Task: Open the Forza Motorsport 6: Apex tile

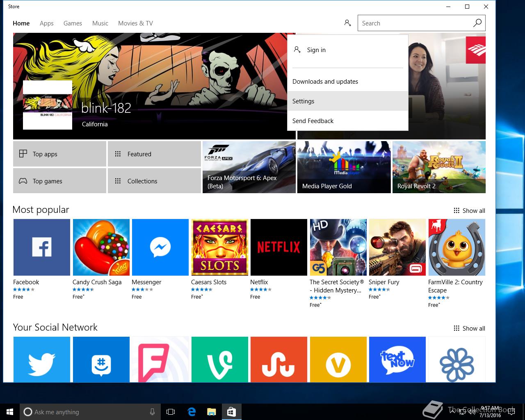Action: click(249, 167)
